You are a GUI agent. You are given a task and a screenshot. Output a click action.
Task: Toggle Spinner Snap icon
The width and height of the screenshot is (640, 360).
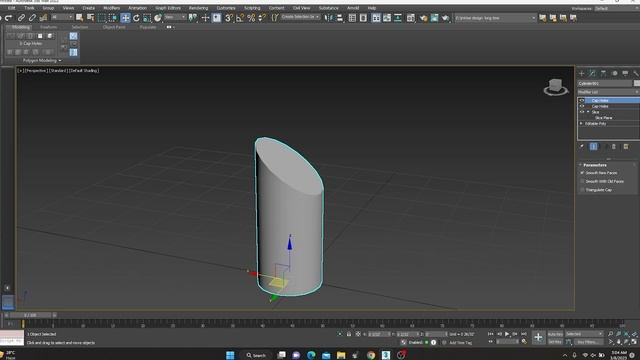pos(262,18)
